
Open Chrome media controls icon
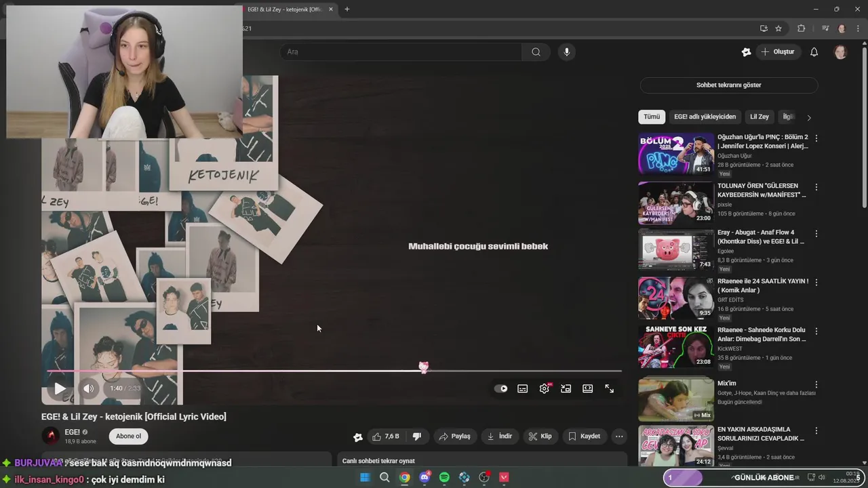click(x=825, y=28)
